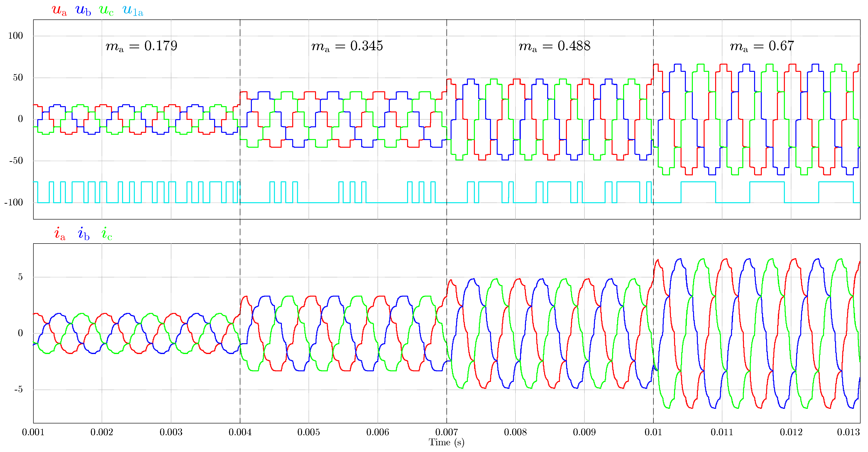
Task: Click the -5 current axis tick label
Action: coord(18,389)
